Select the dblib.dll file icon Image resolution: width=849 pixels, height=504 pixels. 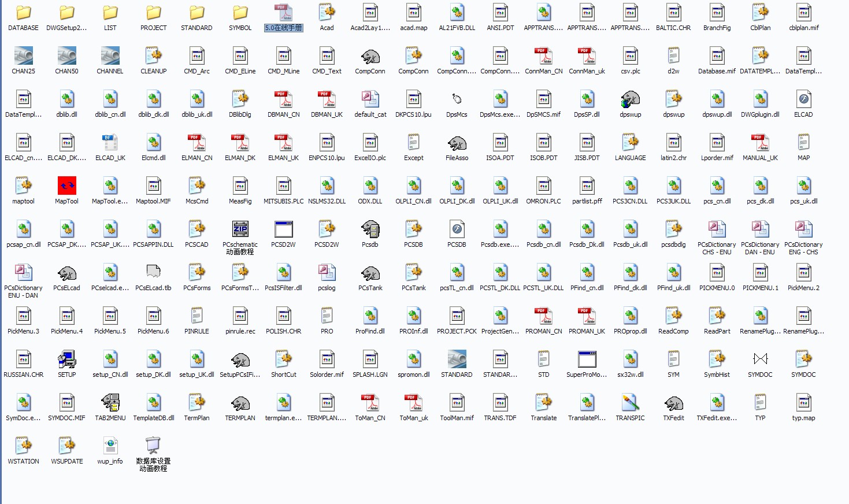tap(67, 99)
